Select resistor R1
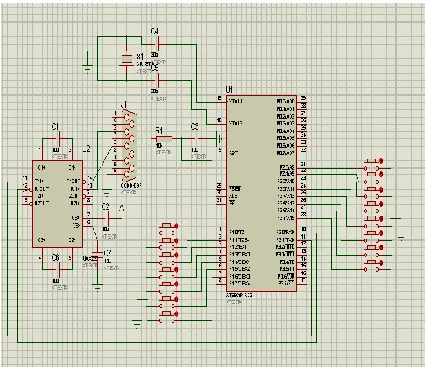The image size is (426, 368). pos(163,138)
